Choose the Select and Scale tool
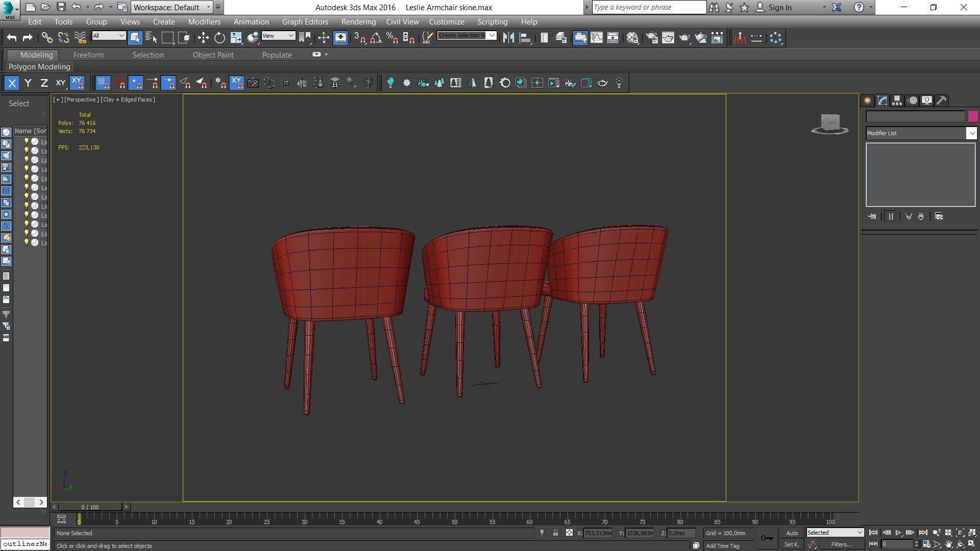The width and height of the screenshot is (980, 551). pyautogui.click(x=236, y=38)
